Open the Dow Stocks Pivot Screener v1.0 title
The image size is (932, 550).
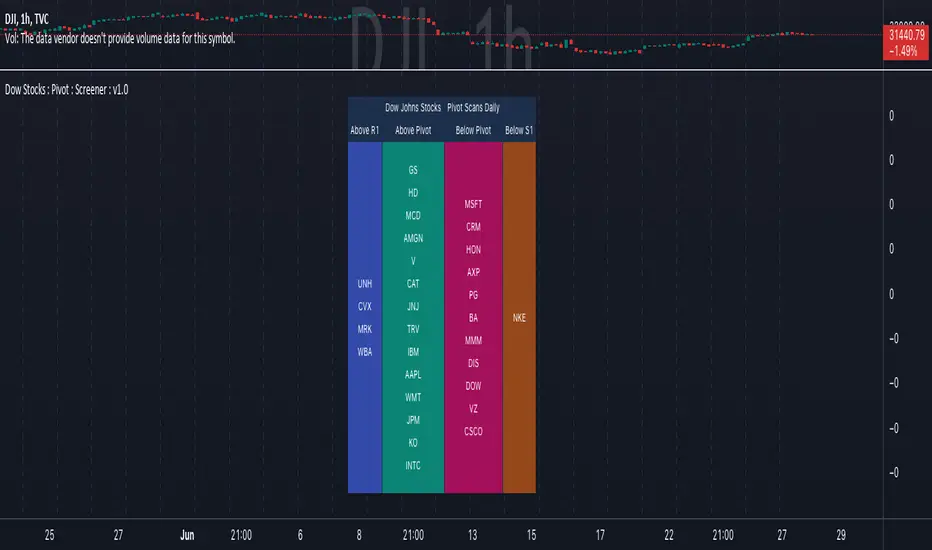point(67,90)
